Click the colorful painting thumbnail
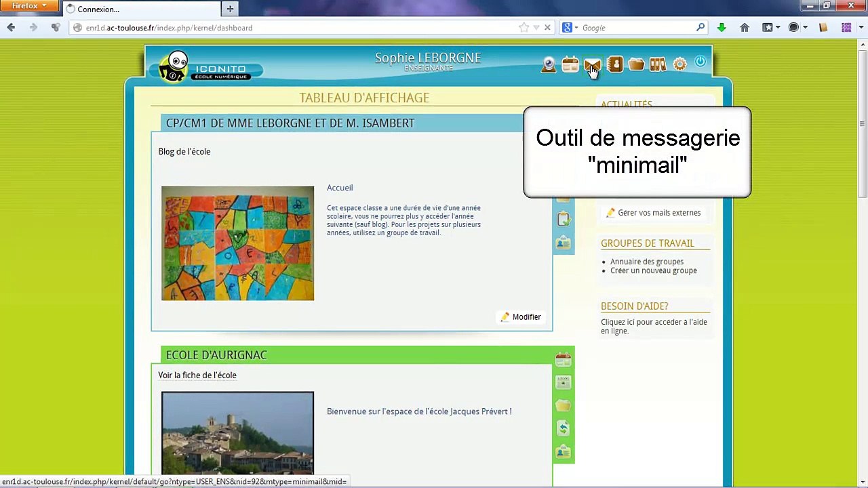Viewport: 868px width, 488px height. (237, 243)
